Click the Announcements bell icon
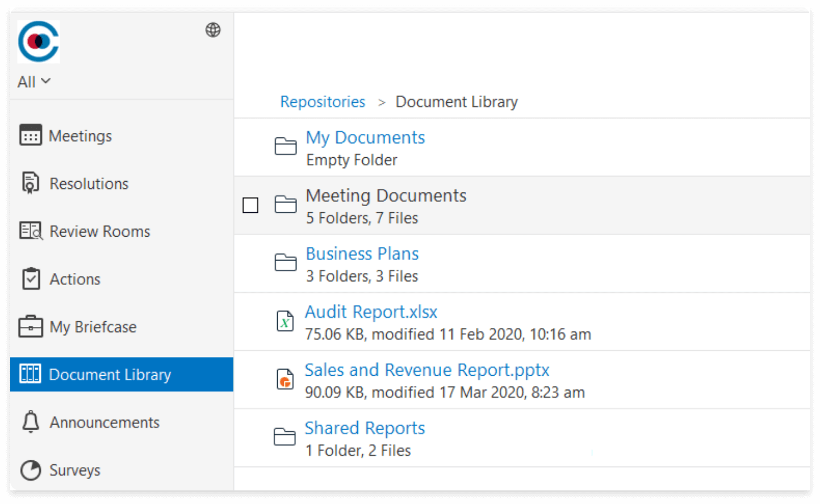This screenshot has height=504, width=820. (30, 422)
